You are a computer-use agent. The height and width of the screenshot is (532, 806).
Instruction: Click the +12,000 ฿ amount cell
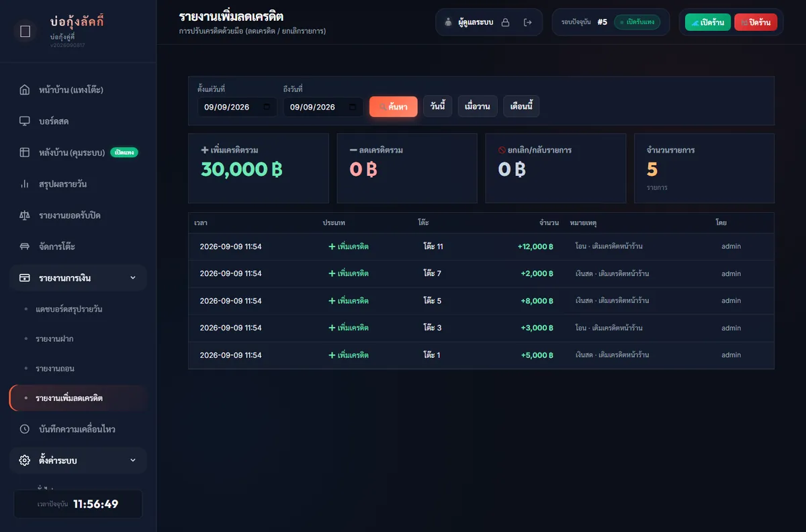[535, 247]
